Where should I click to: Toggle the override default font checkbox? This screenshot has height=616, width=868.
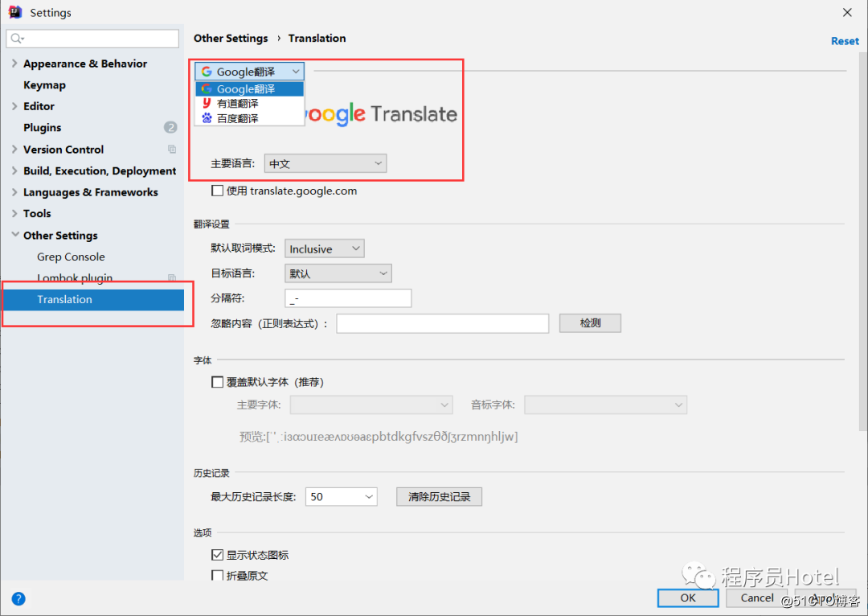[218, 382]
